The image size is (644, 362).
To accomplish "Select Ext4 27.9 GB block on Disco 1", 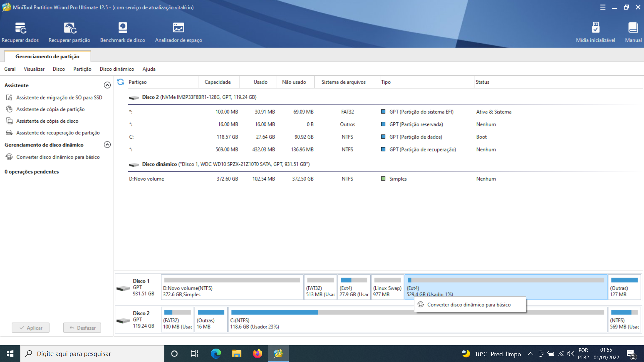I will [354, 287].
